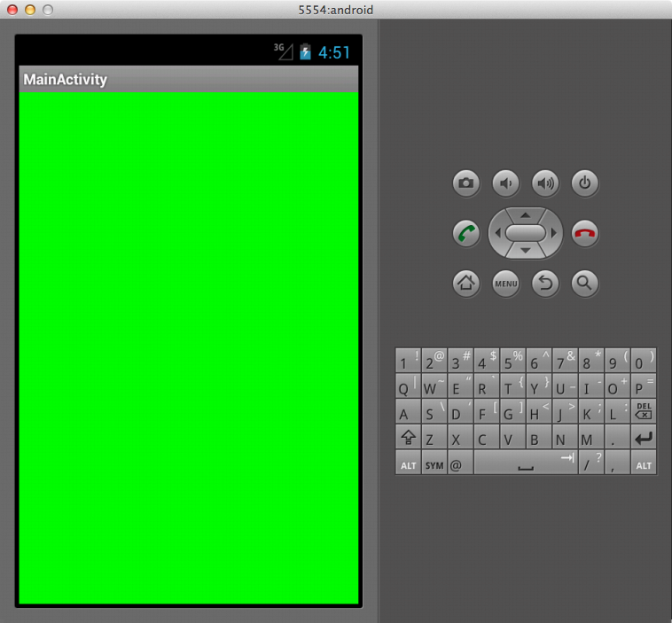672x623 pixels.
Task: Click the period key
Action: point(618,437)
